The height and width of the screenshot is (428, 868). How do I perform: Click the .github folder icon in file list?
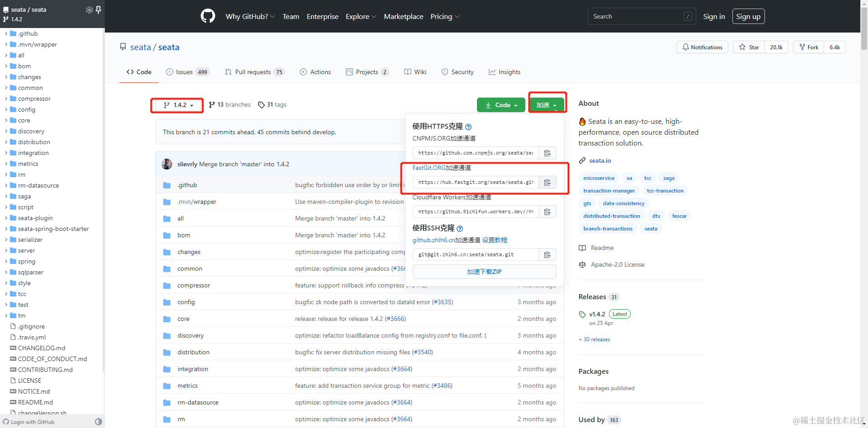pyautogui.click(x=167, y=185)
